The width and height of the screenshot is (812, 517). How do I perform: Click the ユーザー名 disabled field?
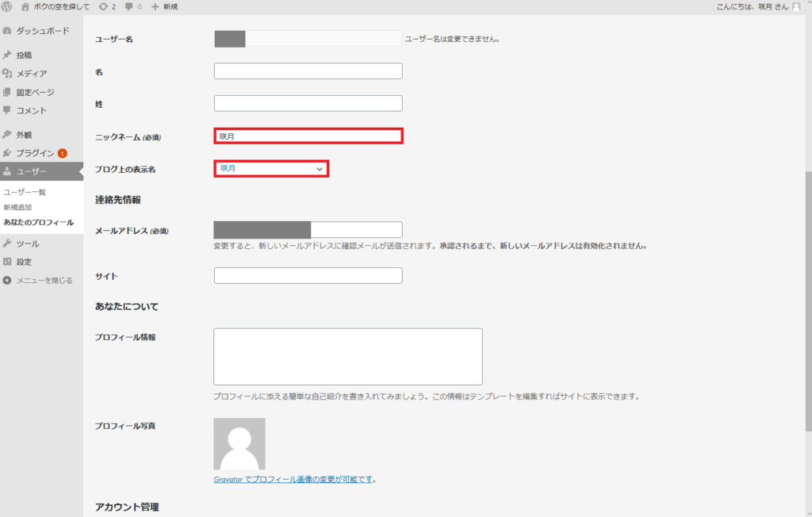[x=308, y=39]
